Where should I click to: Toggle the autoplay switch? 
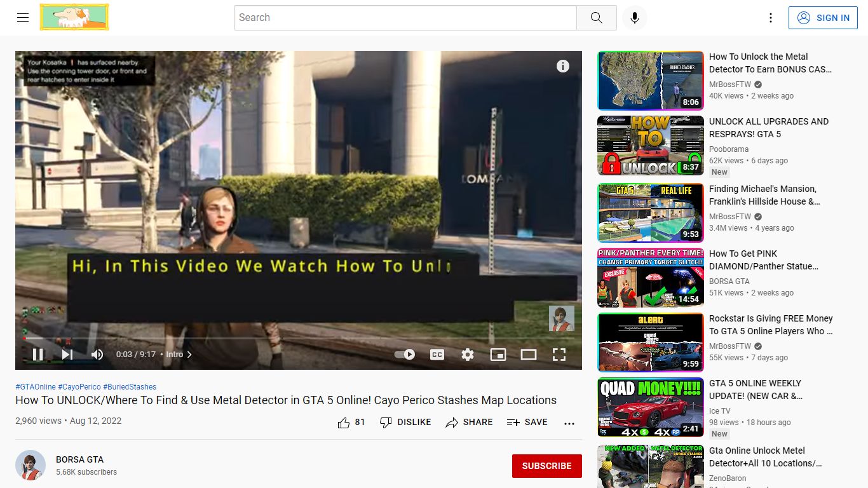click(405, 355)
